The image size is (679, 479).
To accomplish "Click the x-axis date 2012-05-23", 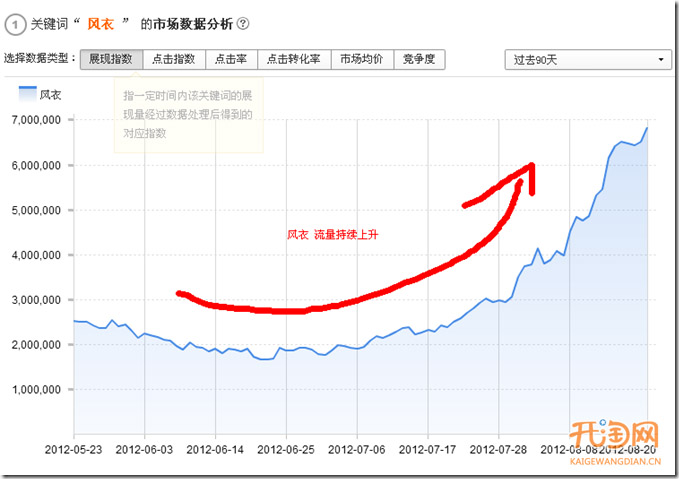I will (x=73, y=450).
